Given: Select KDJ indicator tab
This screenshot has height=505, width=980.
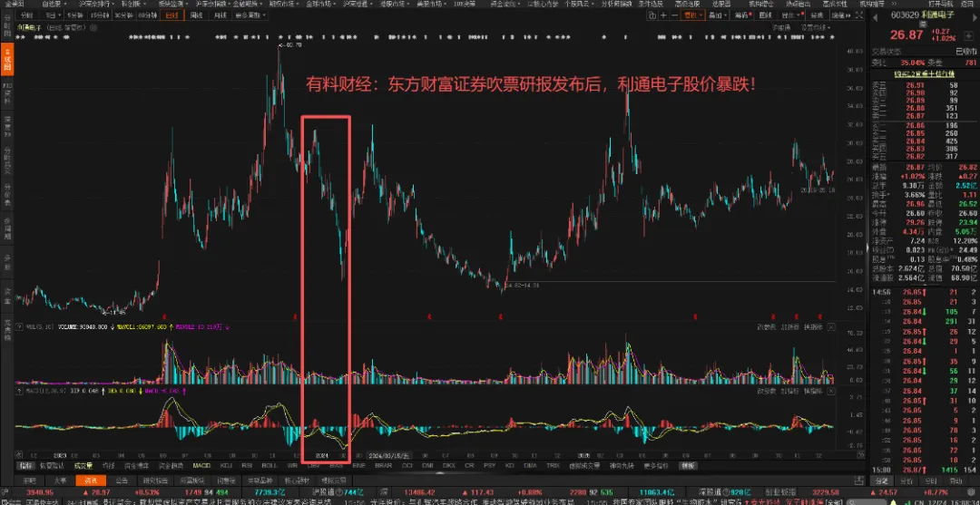Looking at the screenshot, I should tap(225, 465).
